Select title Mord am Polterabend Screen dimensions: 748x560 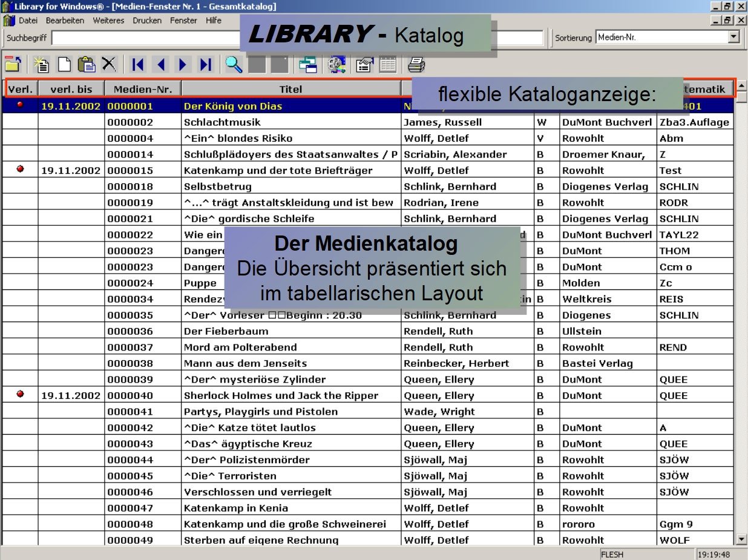(x=240, y=348)
